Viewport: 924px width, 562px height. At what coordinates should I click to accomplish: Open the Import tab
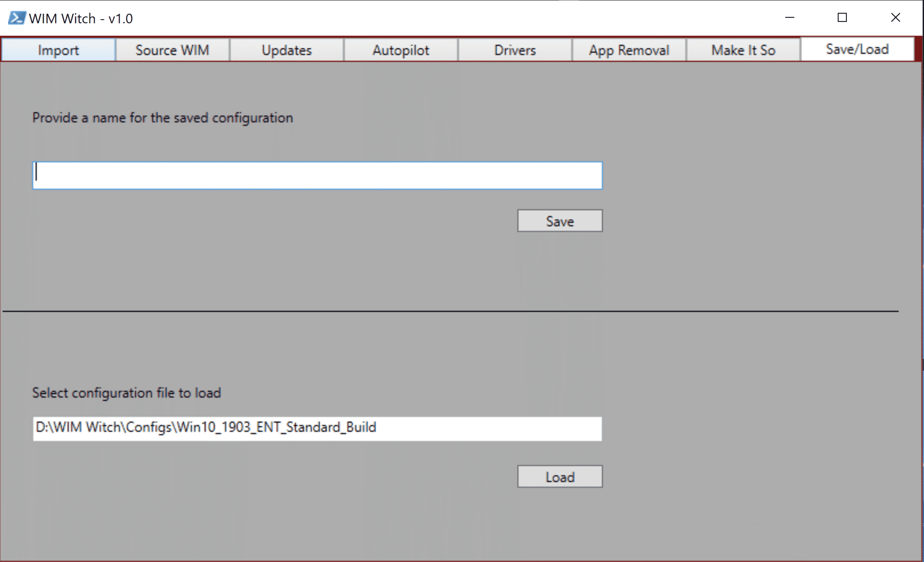click(x=58, y=50)
